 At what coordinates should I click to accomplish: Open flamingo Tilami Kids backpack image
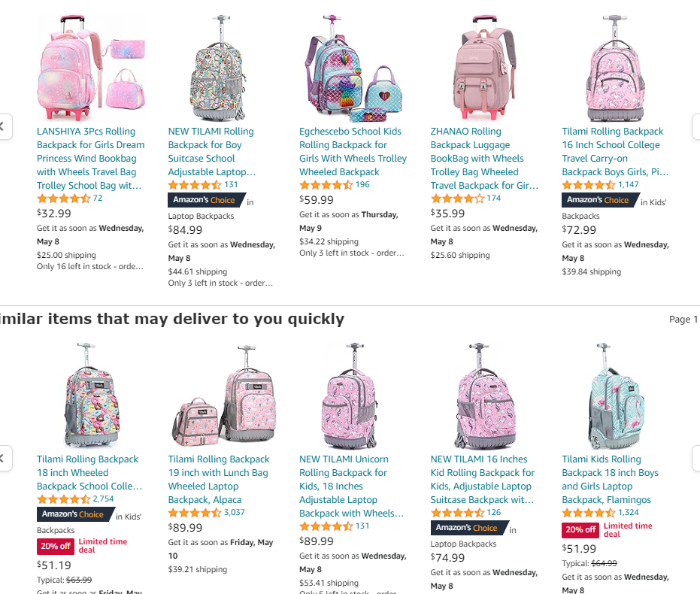(x=616, y=395)
